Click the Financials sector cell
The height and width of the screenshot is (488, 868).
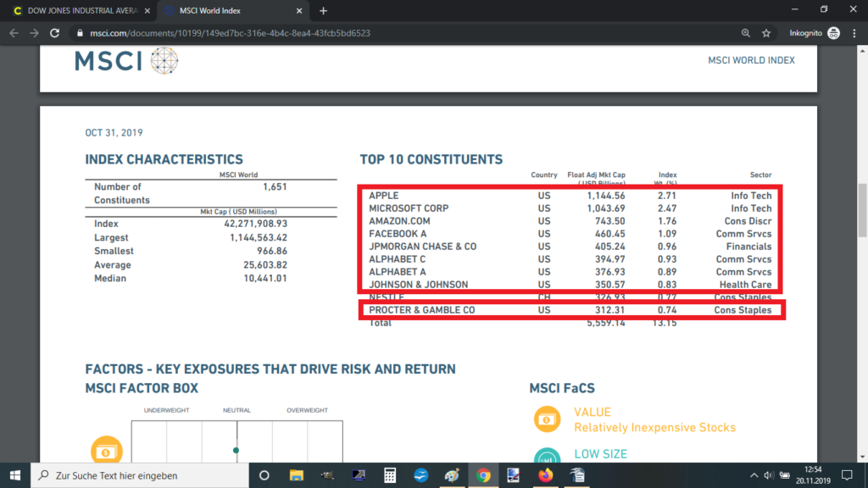tap(749, 247)
